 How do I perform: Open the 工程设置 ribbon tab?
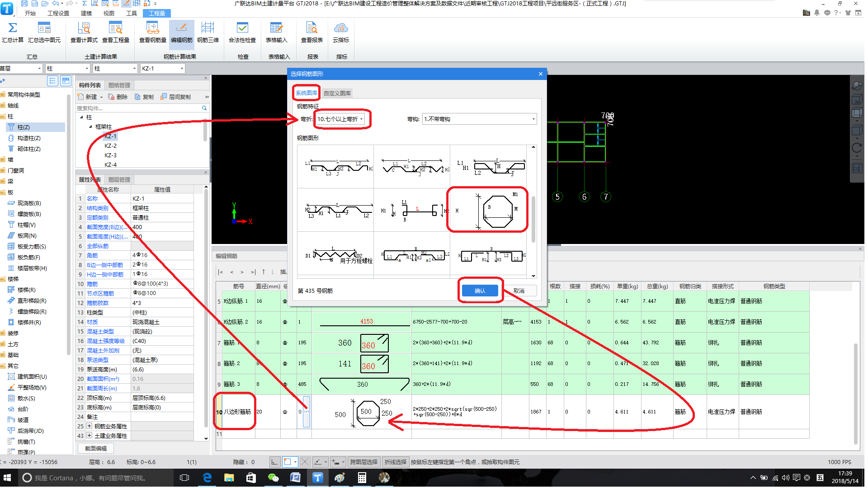58,13
